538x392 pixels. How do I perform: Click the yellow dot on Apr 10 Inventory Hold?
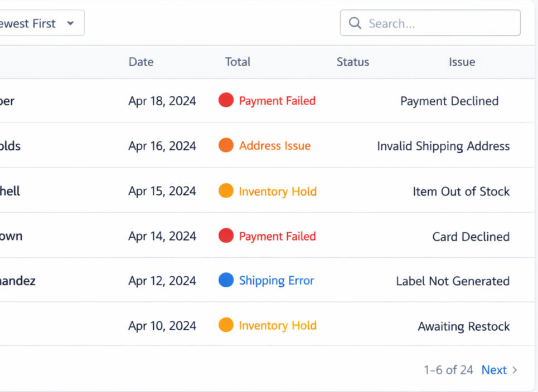tap(226, 325)
